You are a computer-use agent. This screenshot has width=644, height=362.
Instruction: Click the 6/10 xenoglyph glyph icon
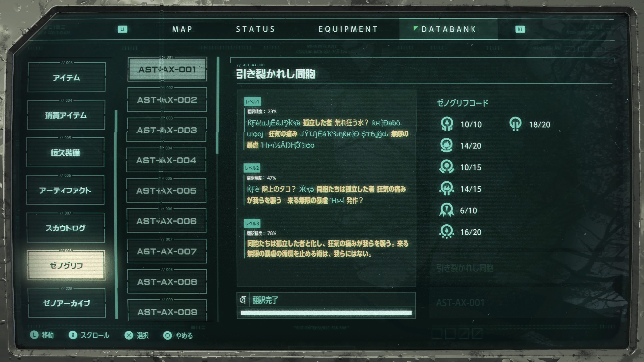click(446, 210)
